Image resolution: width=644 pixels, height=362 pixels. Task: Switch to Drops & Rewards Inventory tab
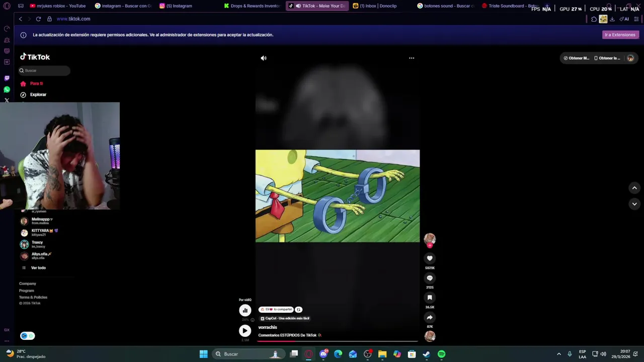(x=253, y=6)
